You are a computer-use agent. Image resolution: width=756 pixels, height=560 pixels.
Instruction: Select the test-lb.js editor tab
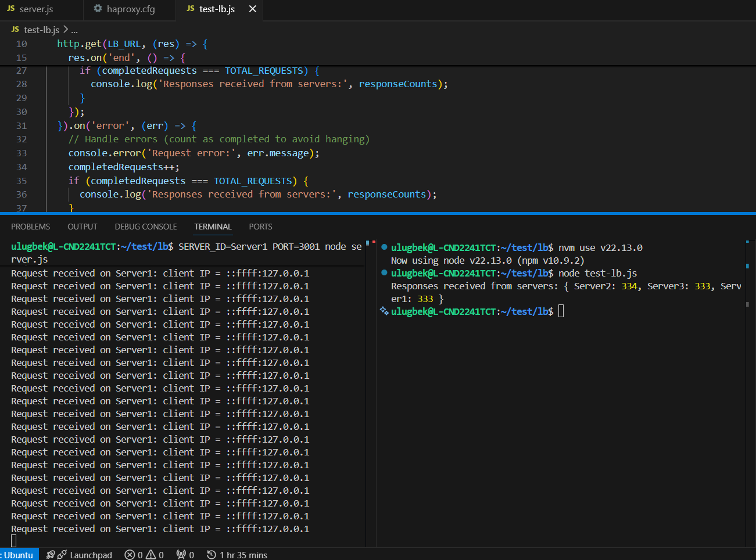pyautogui.click(x=217, y=9)
